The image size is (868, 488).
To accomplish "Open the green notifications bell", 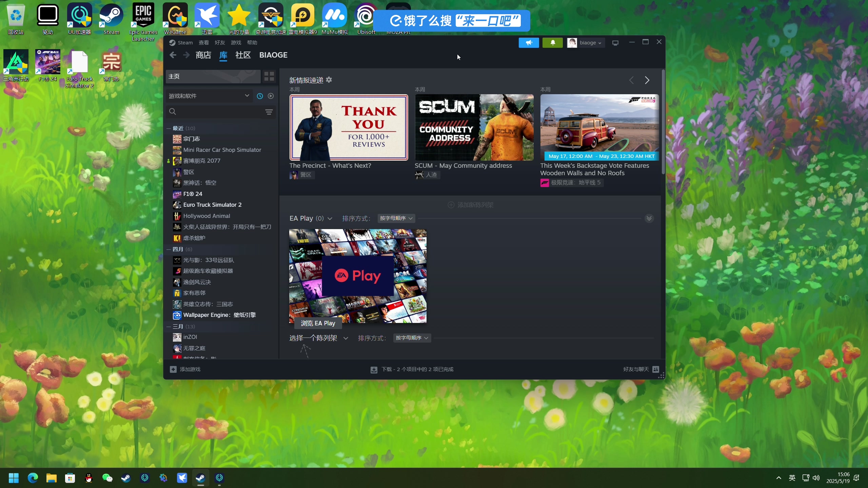I will pyautogui.click(x=552, y=43).
